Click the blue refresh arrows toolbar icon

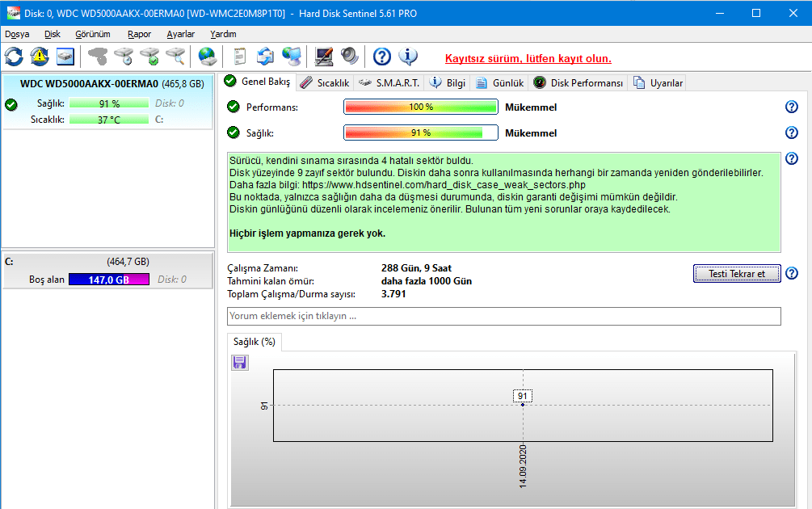point(14,57)
